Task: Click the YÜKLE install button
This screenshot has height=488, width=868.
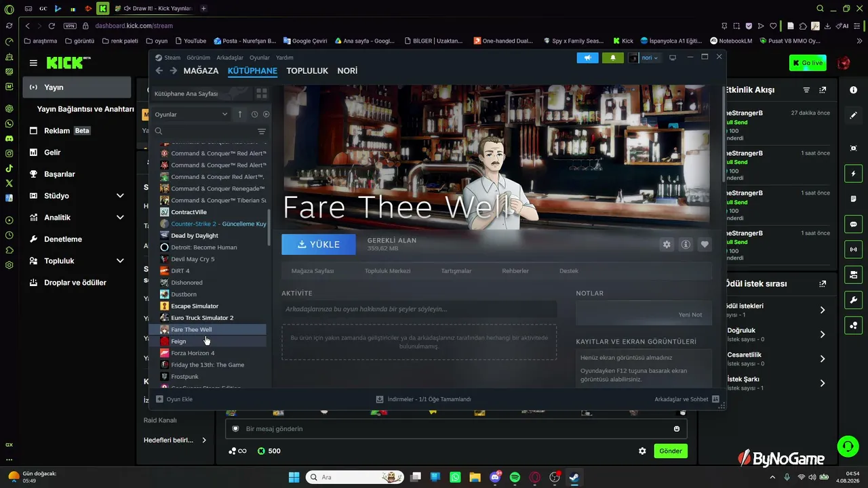Action: 319,245
